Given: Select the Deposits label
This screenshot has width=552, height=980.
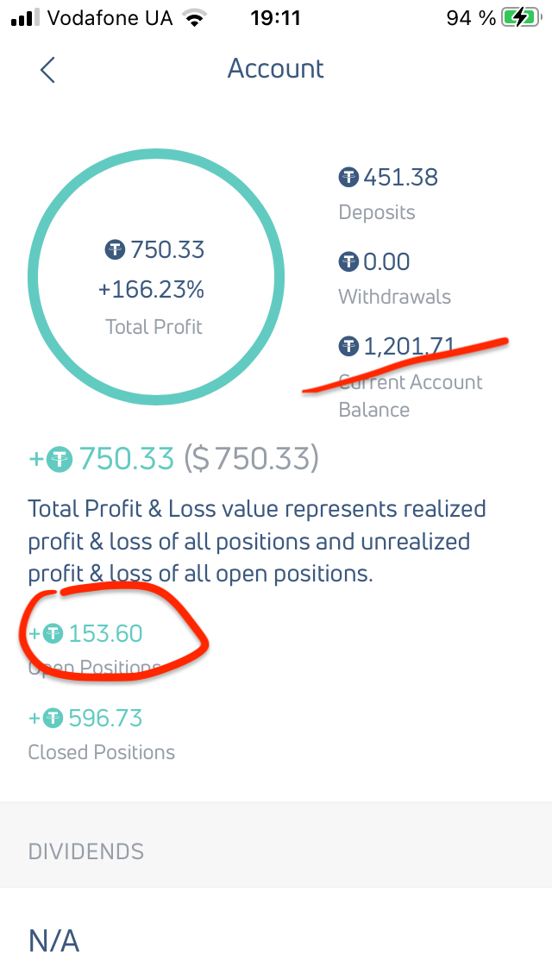Looking at the screenshot, I should 376,212.
